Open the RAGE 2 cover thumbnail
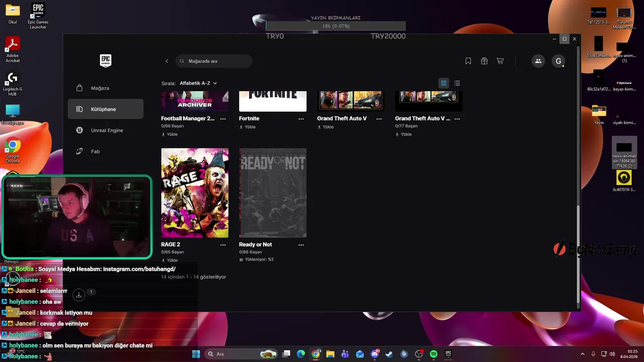The image size is (644, 362). pos(195,193)
